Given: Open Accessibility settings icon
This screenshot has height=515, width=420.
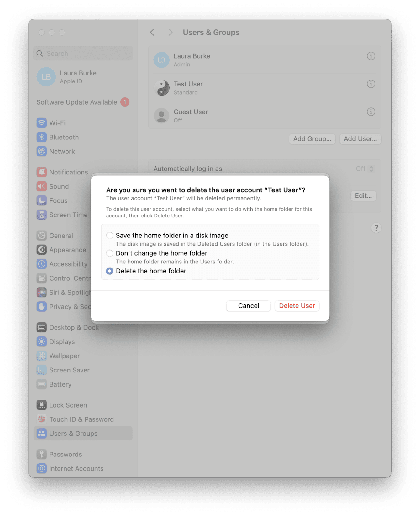Looking at the screenshot, I should 42,264.
